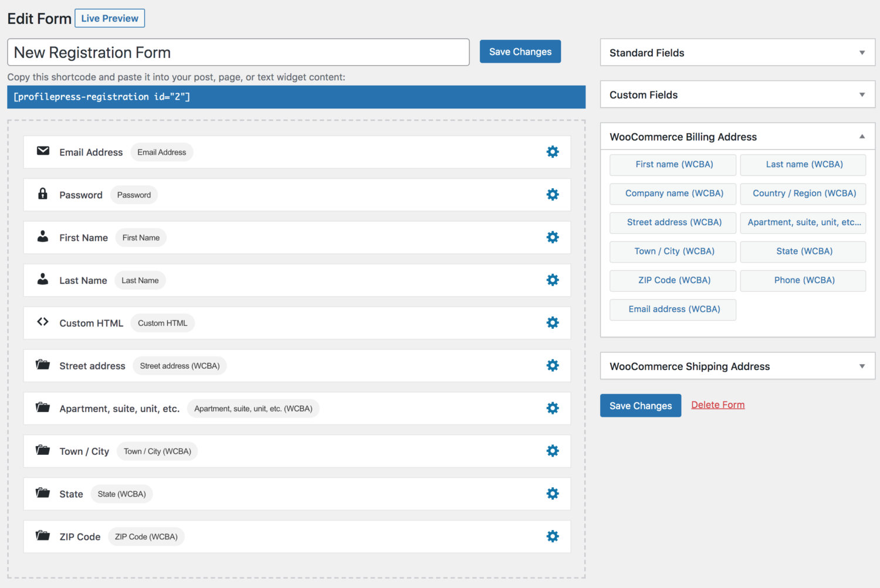880x588 pixels.
Task: Click the person icon on Last Name row
Action: click(43, 279)
